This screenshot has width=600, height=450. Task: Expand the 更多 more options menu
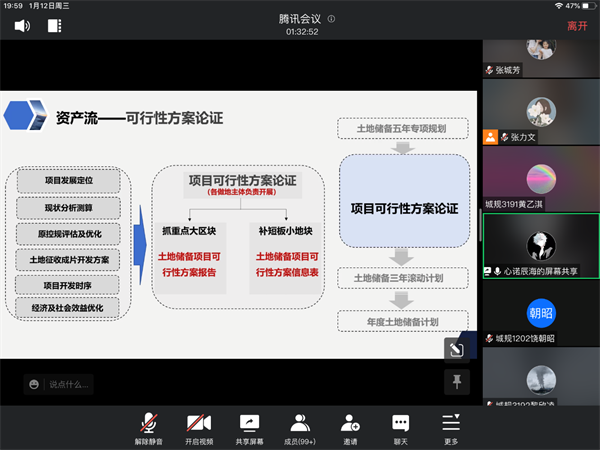452,427
